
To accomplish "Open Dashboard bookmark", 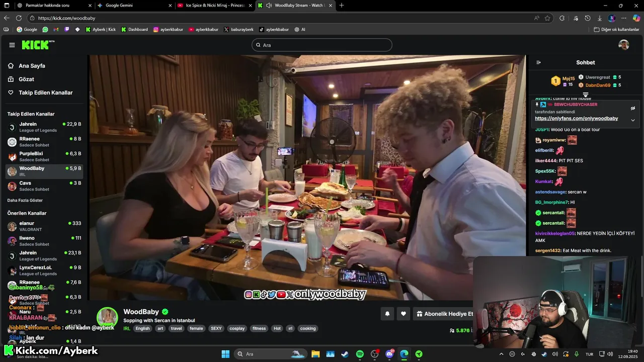I will [x=134, y=30].
